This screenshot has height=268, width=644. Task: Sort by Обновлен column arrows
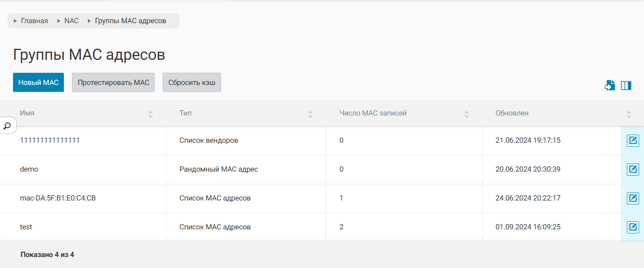pyautogui.click(x=629, y=115)
